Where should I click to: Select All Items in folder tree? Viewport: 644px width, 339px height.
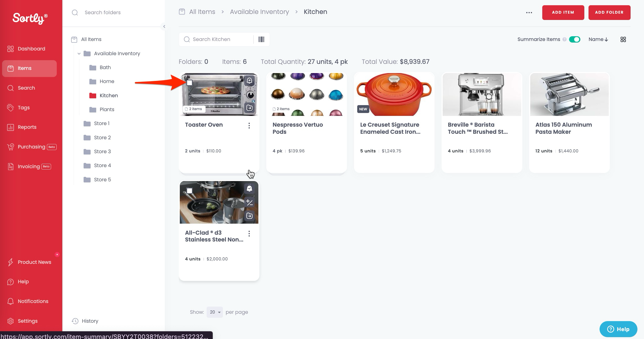pyautogui.click(x=91, y=39)
